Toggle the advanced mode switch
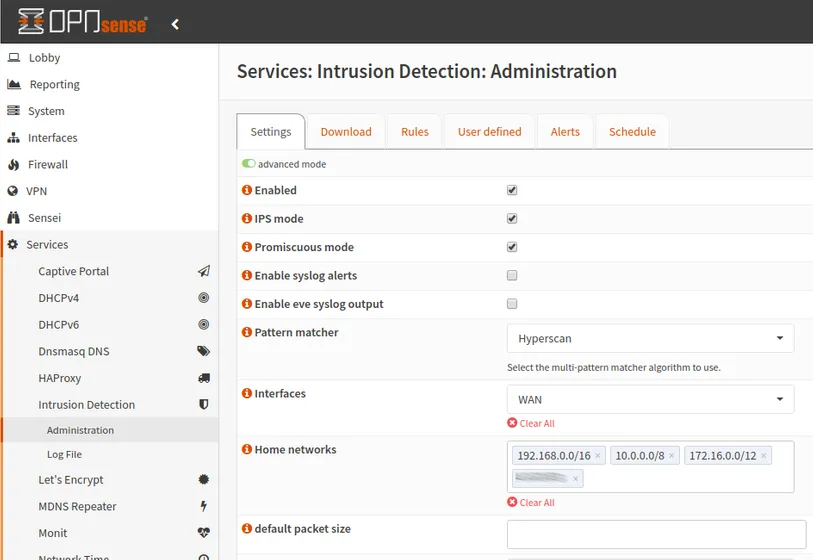The height and width of the screenshot is (560, 813). click(x=248, y=164)
